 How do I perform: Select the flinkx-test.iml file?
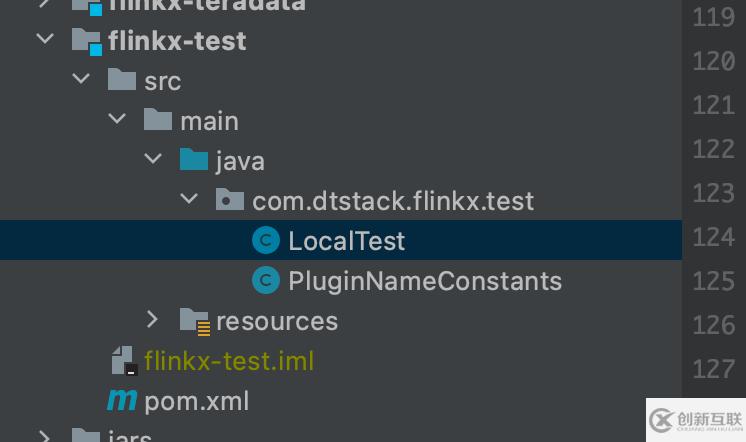click(228, 361)
